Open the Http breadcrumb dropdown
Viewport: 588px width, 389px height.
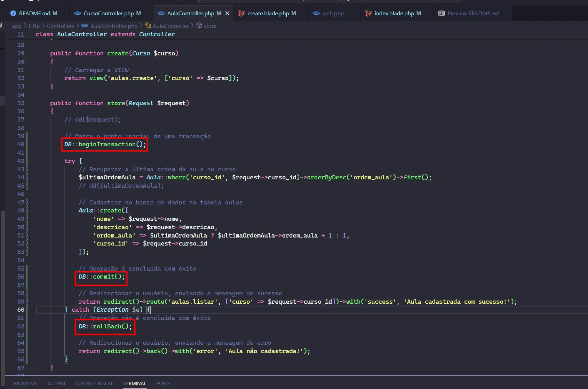point(34,26)
